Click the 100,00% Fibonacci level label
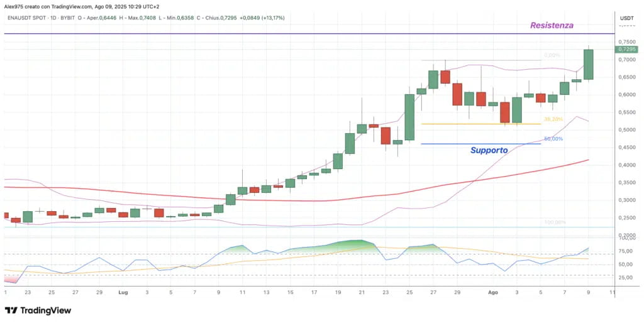The image size is (644, 323). (555, 222)
